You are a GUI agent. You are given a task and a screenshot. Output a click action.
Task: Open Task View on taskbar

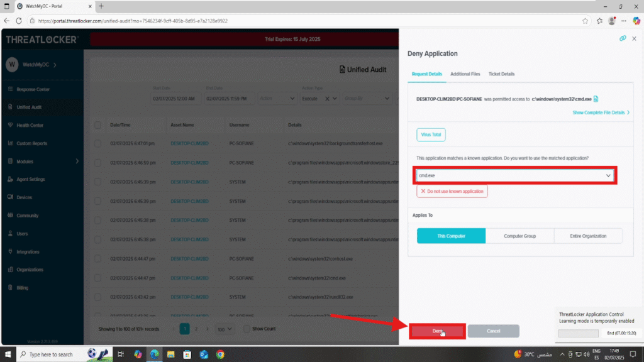pyautogui.click(x=121, y=354)
